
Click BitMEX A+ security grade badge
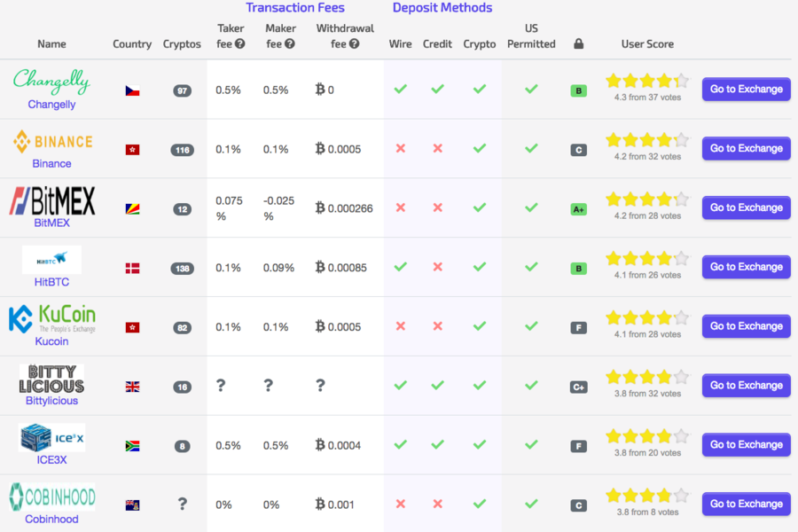(578, 209)
